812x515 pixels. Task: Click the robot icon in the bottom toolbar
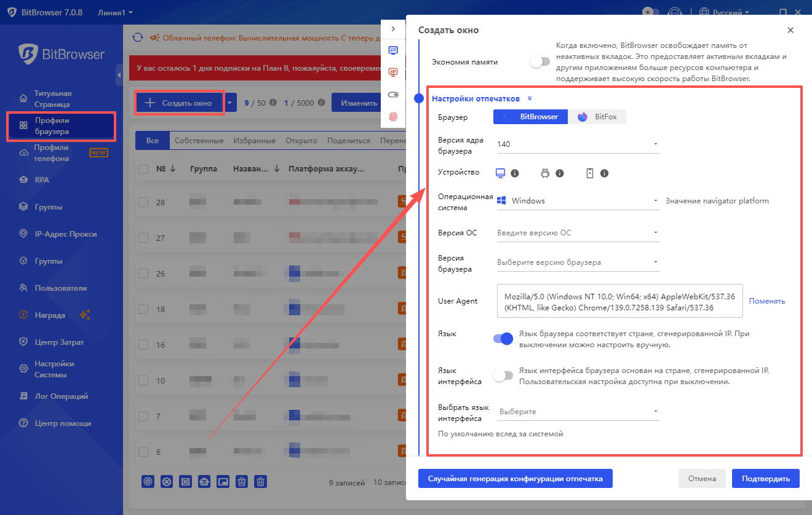[204, 481]
